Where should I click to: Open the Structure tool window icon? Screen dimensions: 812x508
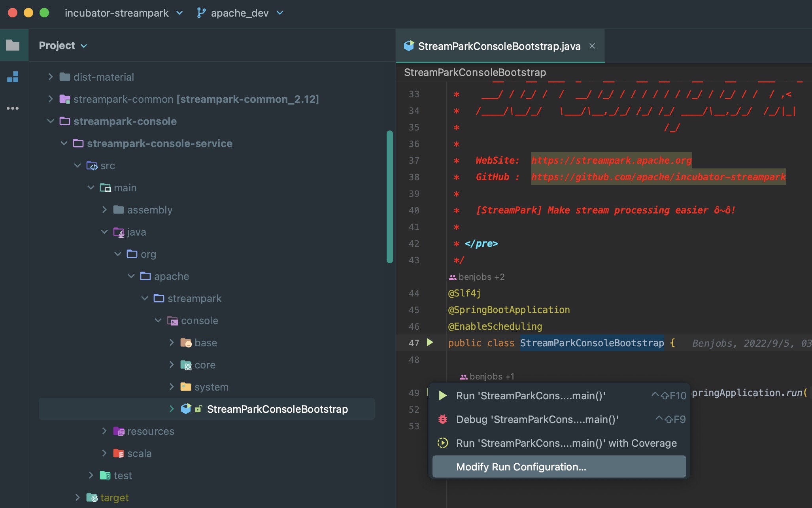point(13,77)
